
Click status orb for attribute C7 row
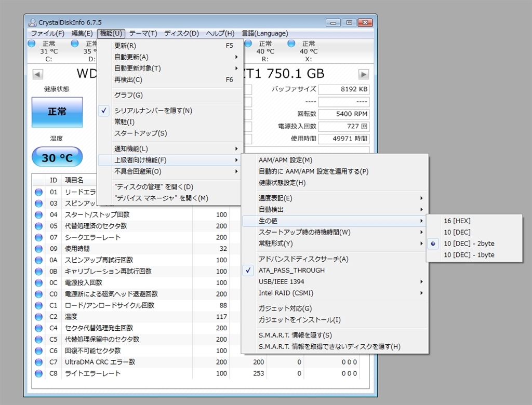[38, 362]
